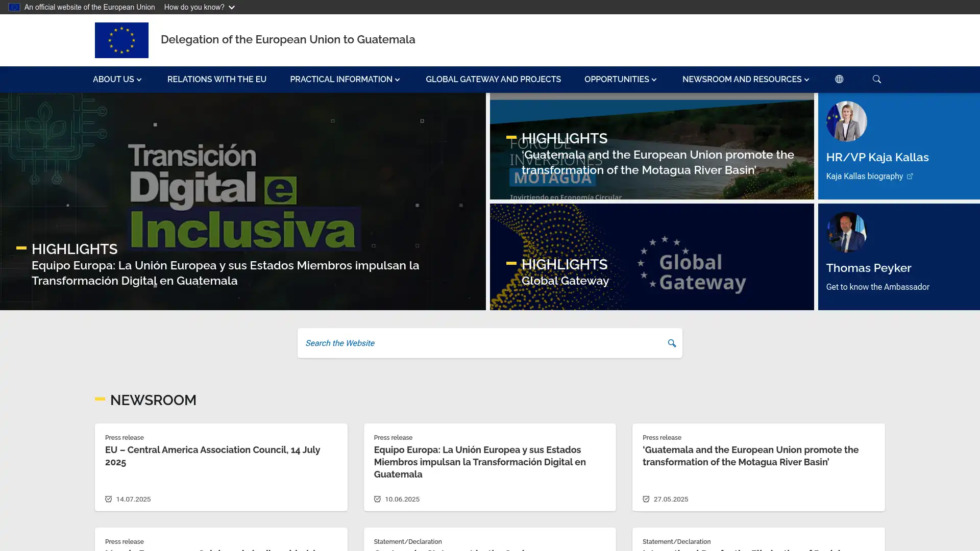Go to Global Gateway and Projects
The height and width of the screenshot is (551, 980).
tap(493, 79)
